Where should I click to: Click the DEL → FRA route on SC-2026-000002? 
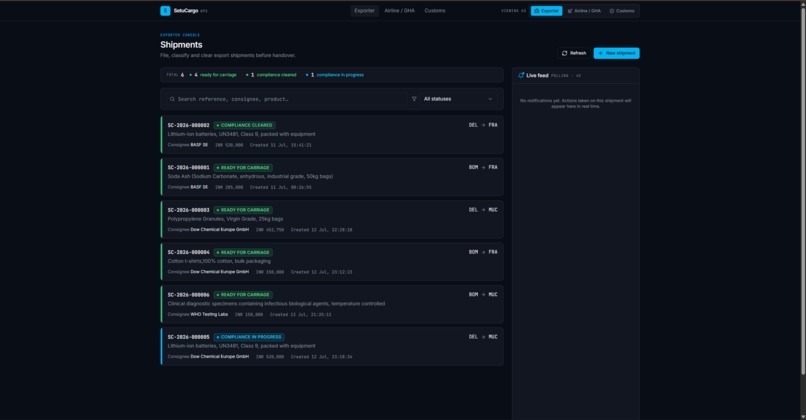point(483,125)
